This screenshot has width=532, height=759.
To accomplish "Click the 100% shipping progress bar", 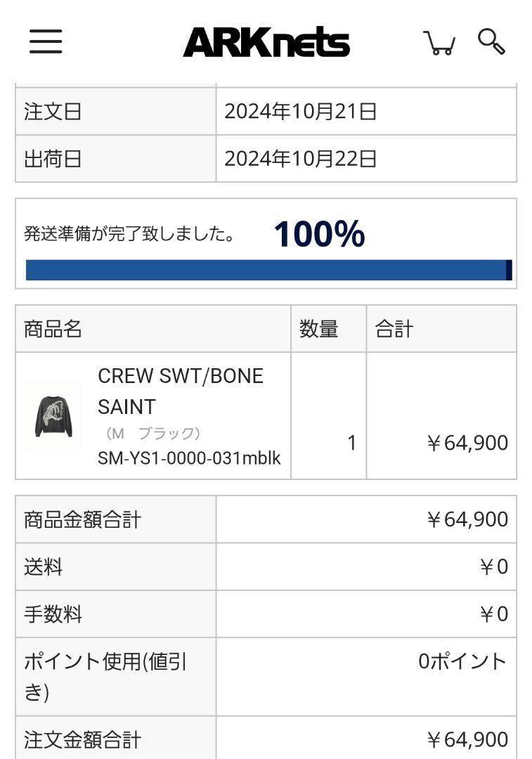I will click(x=268, y=270).
